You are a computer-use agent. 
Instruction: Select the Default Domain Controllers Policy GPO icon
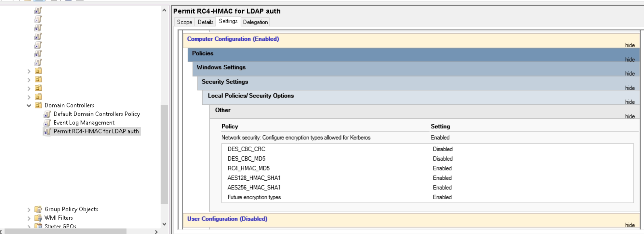pos(47,114)
